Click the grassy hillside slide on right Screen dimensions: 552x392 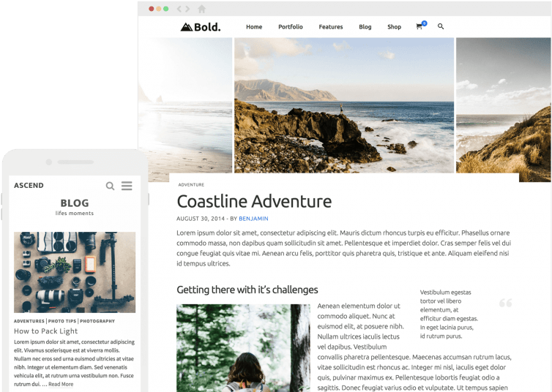pos(504,110)
